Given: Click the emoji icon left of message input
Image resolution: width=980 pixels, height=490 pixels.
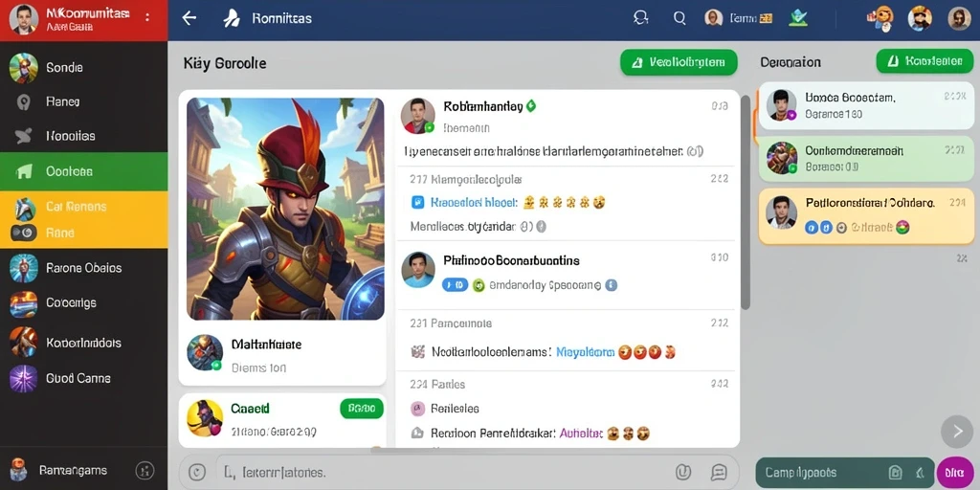Looking at the screenshot, I should (x=197, y=473).
